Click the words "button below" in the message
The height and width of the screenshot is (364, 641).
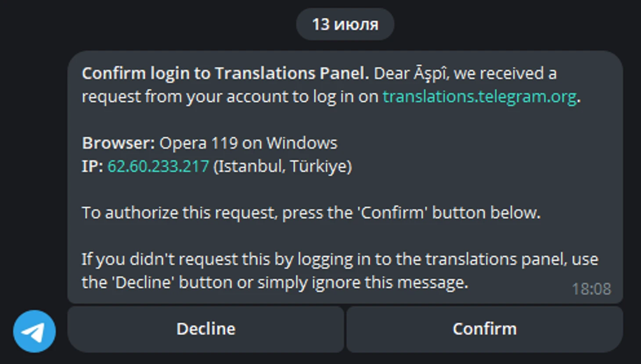click(x=486, y=213)
